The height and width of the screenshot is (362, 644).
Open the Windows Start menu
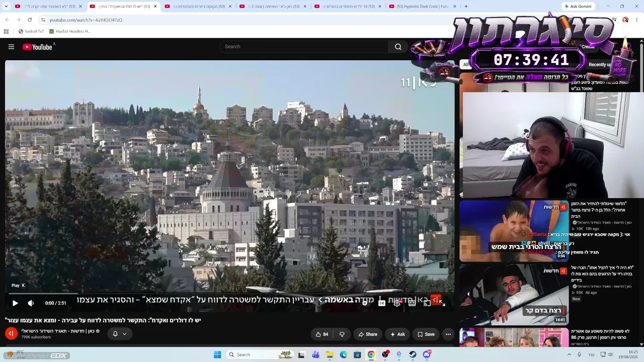217,355
